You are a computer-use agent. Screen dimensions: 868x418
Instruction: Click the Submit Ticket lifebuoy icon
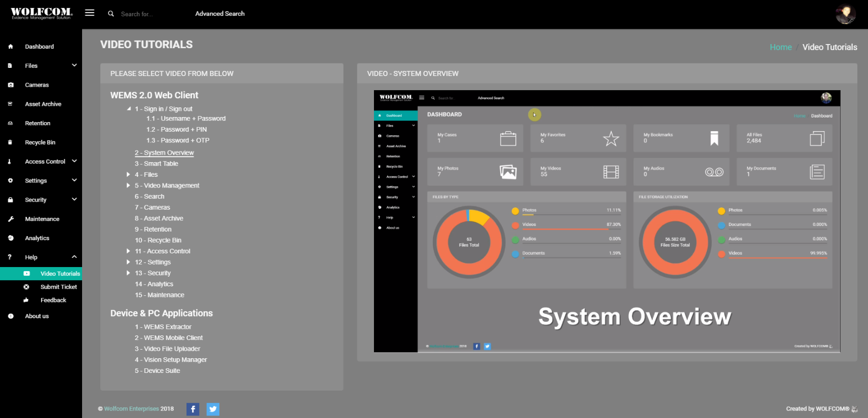pyautogui.click(x=26, y=287)
